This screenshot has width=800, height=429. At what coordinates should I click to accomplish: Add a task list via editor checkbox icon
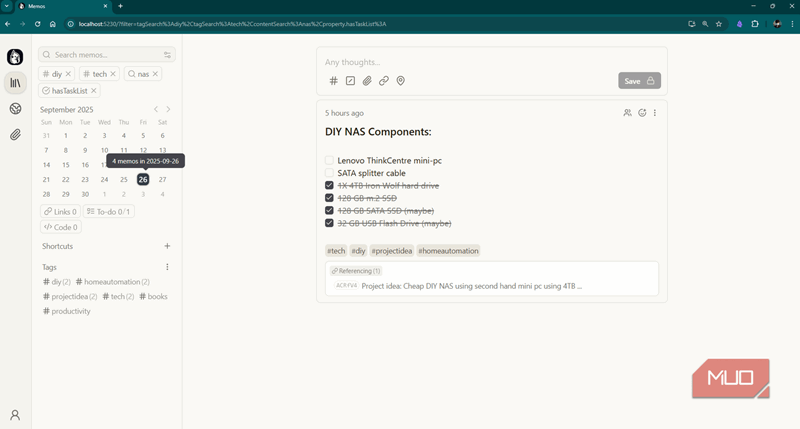[x=350, y=81]
